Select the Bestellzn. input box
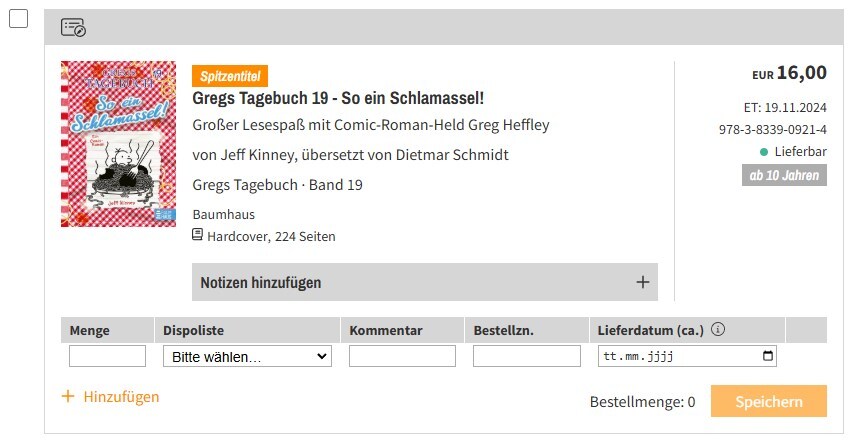Screen dimensions: 862x442 point(527,356)
